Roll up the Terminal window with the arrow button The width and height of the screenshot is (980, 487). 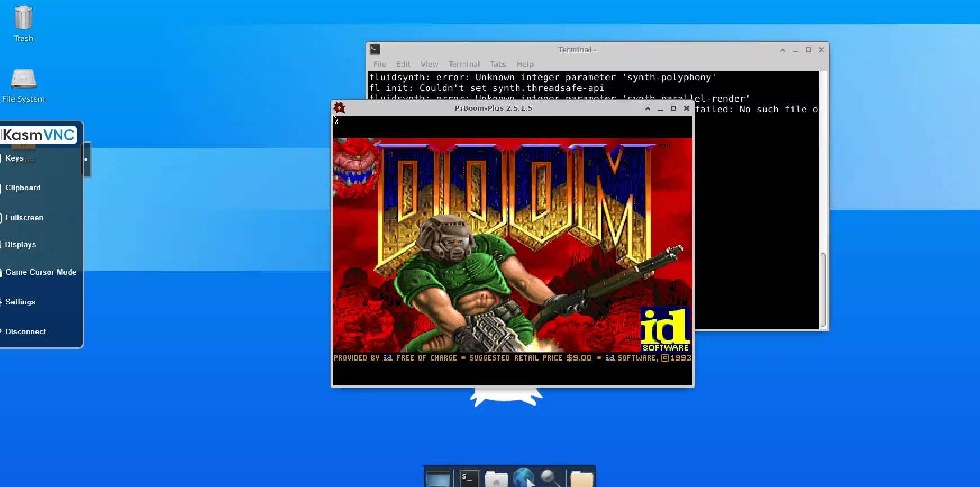click(x=782, y=50)
